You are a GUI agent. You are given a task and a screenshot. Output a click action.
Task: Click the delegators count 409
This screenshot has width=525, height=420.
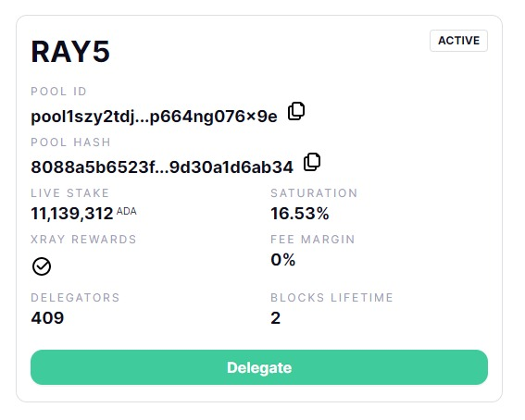coord(47,317)
